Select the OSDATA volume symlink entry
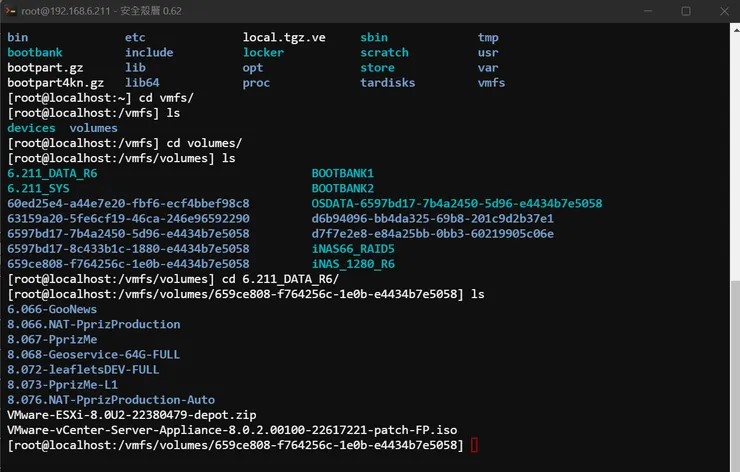740x472 pixels. (457, 203)
